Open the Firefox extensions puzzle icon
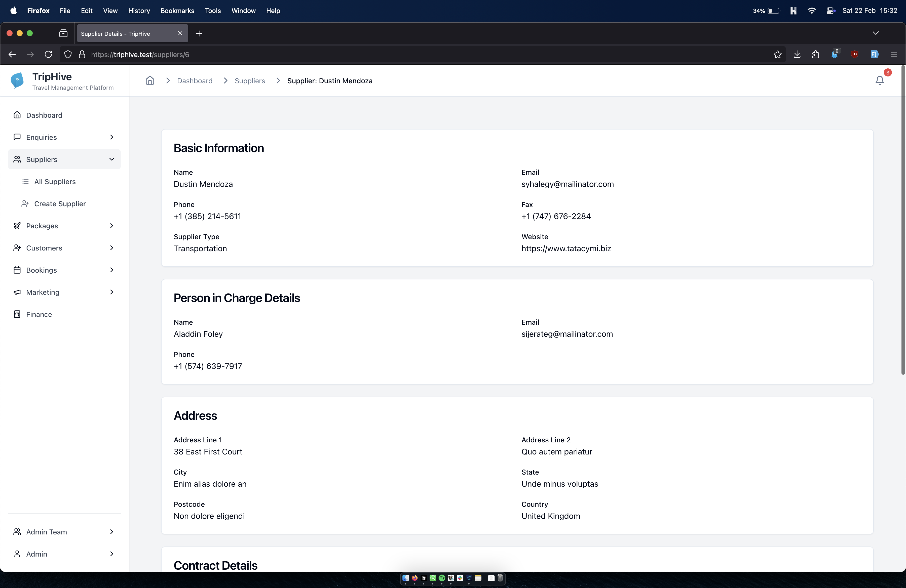The height and width of the screenshot is (588, 906). (x=815, y=54)
